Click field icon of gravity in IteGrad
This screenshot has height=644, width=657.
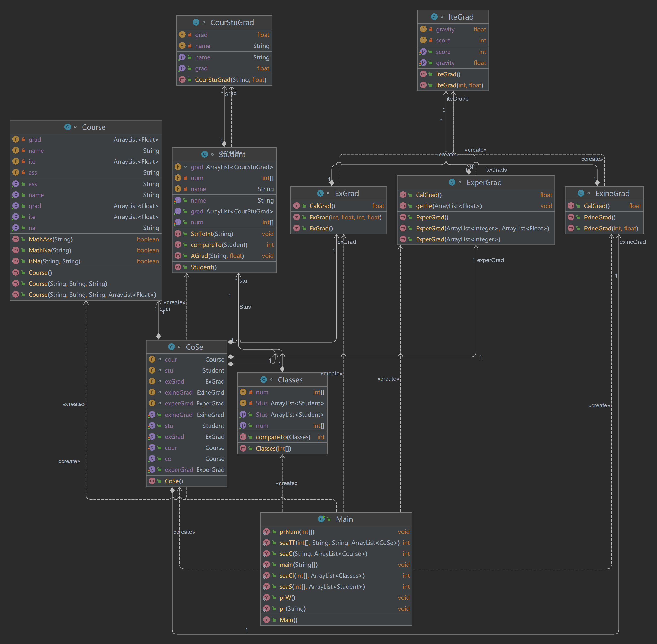[423, 29]
